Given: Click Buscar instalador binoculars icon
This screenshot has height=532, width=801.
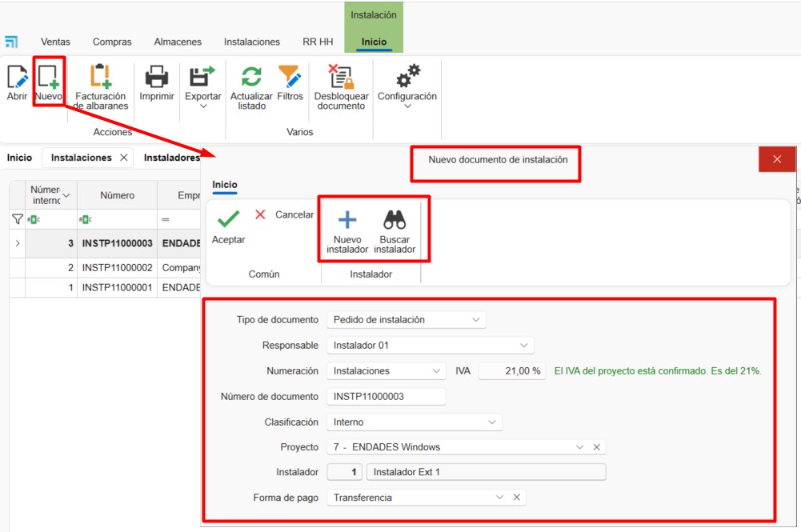Looking at the screenshot, I should (394, 220).
